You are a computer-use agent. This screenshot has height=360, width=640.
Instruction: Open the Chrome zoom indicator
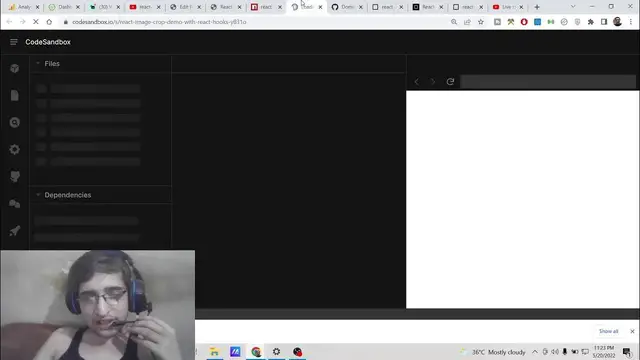[x=454, y=22]
